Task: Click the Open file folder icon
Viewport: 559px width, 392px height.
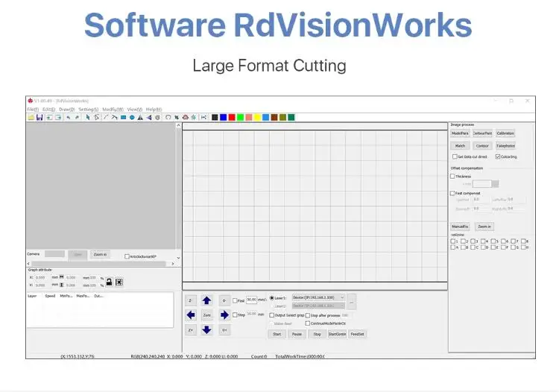Action: pyautogui.click(x=31, y=117)
